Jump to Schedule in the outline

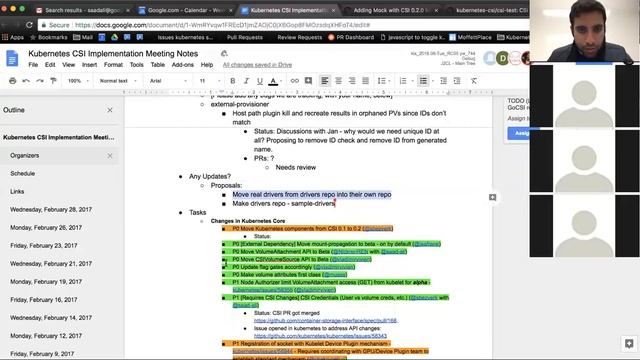(22, 173)
